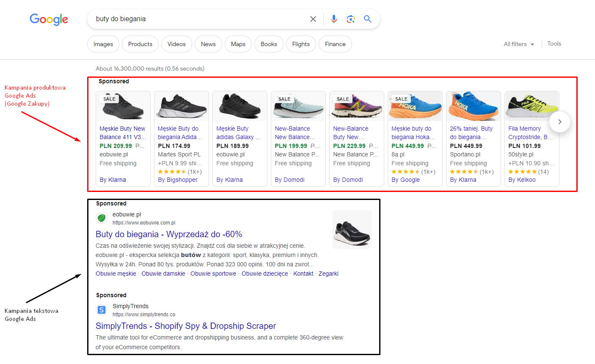The width and height of the screenshot is (595, 364).
Task: Click 'By Kelkoo' link
Action: point(522,180)
